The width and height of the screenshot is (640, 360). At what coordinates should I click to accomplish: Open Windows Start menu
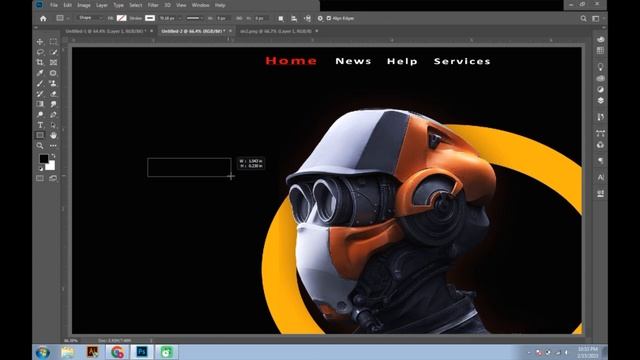pyautogui.click(x=43, y=352)
